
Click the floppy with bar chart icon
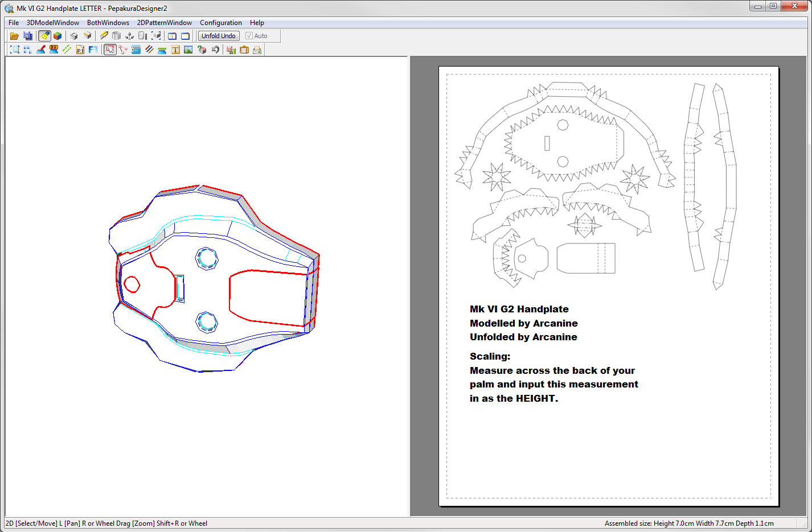coord(231,50)
